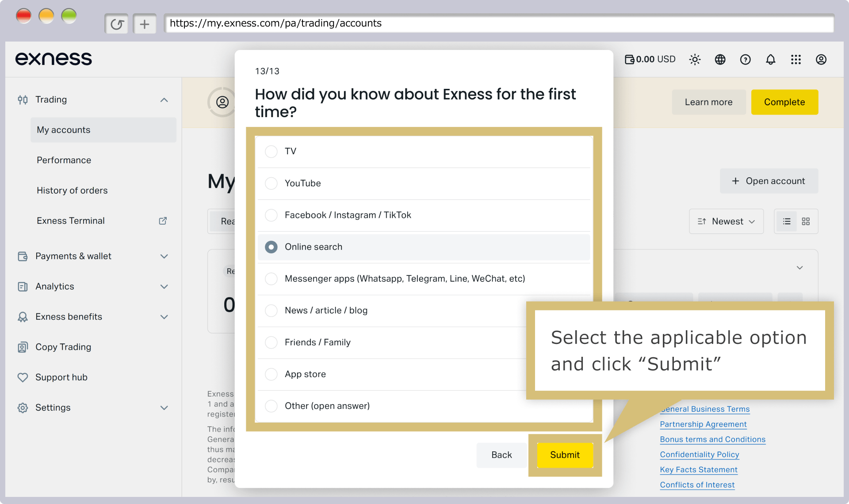Toggle the light/dark theme sun icon
This screenshot has width=849, height=504.
(695, 59)
